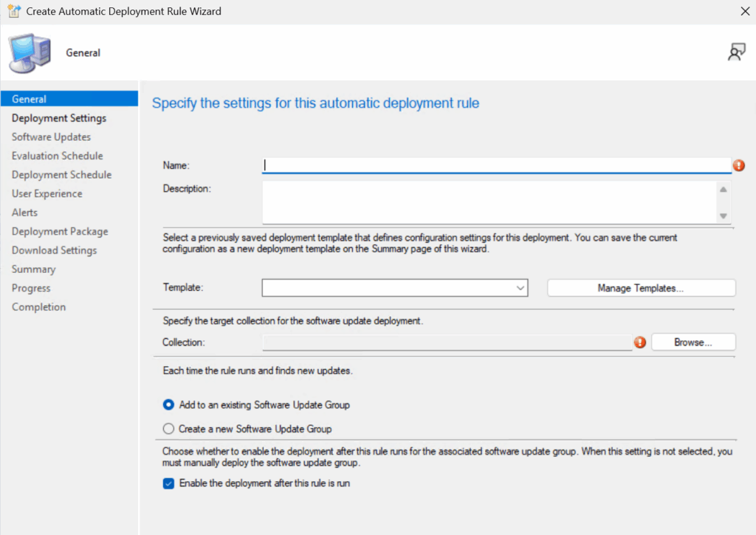Switch to the General page in sidebar
Viewport: 756px width, 535px height.
click(x=30, y=99)
